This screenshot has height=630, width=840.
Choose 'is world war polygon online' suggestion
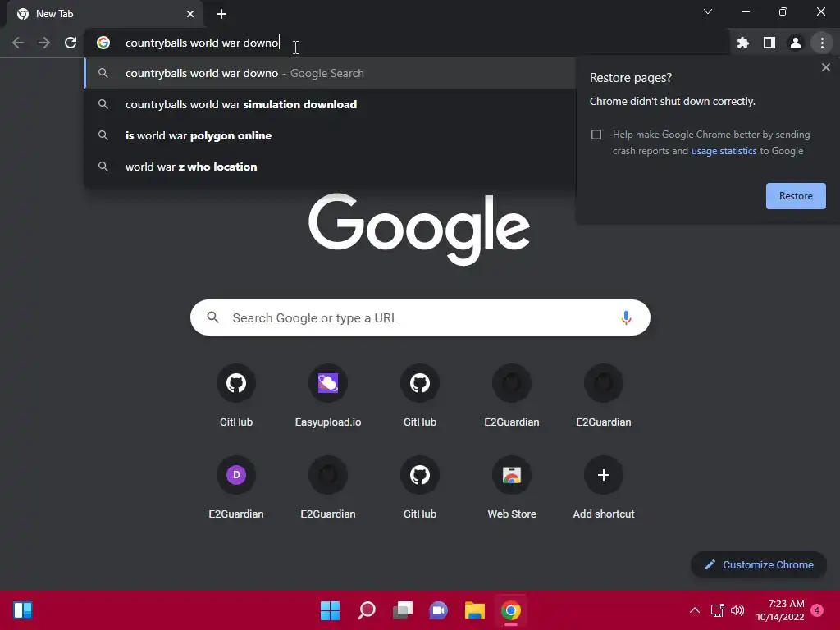pos(330,135)
